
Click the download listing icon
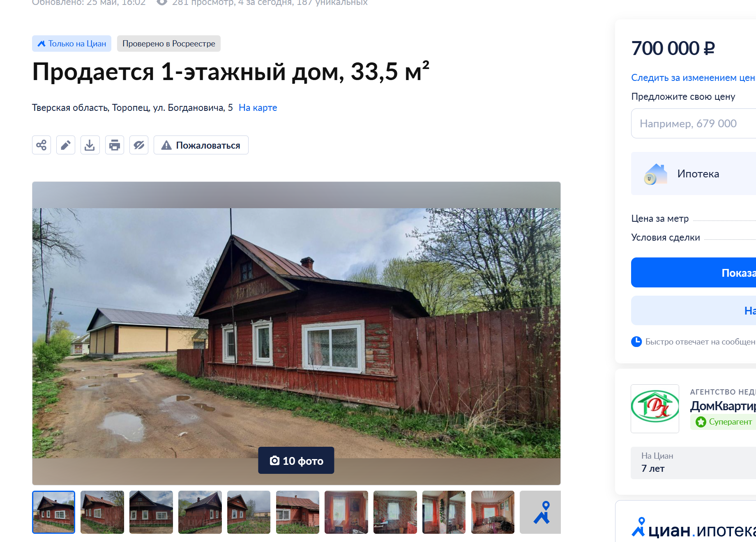coord(90,145)
